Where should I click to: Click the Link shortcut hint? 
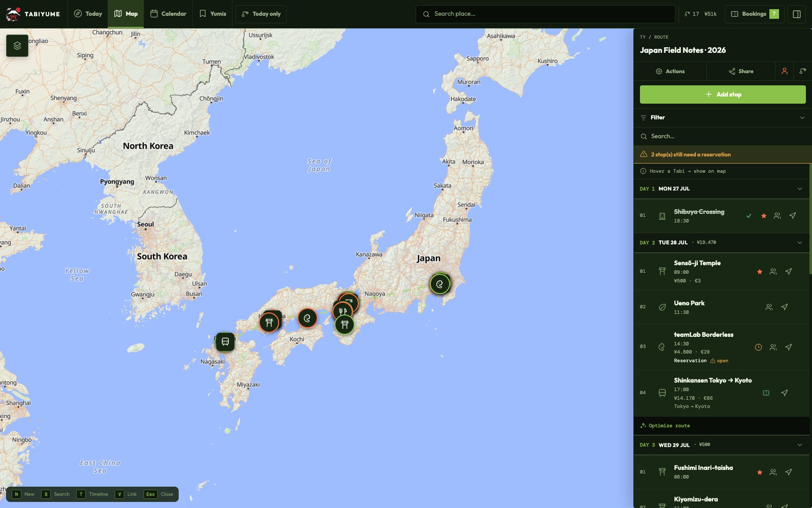(126, 494)
